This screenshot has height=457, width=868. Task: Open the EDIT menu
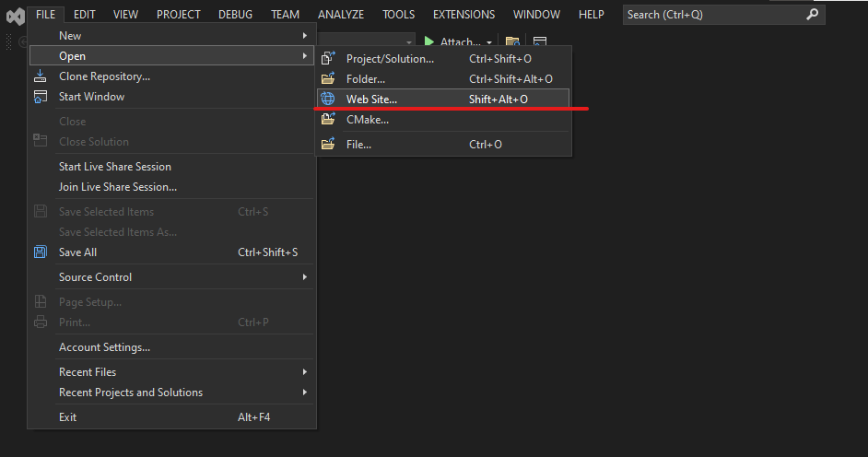coord(85,15)
